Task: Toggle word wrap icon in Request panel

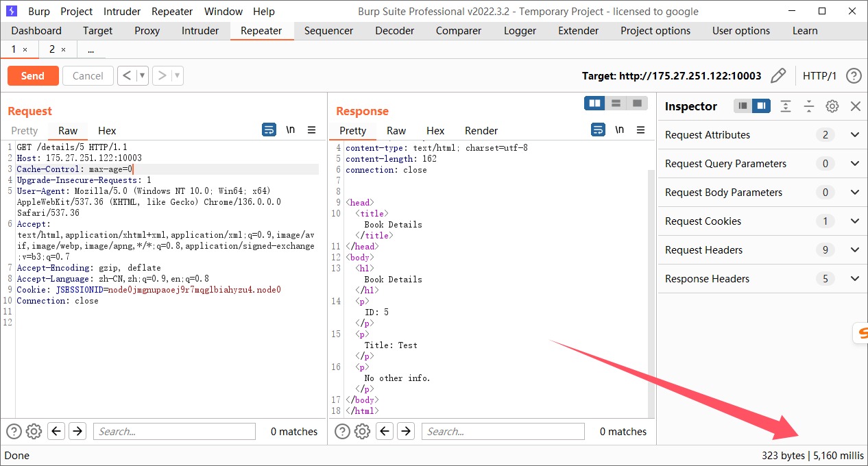Action: (x=269, y=130)
